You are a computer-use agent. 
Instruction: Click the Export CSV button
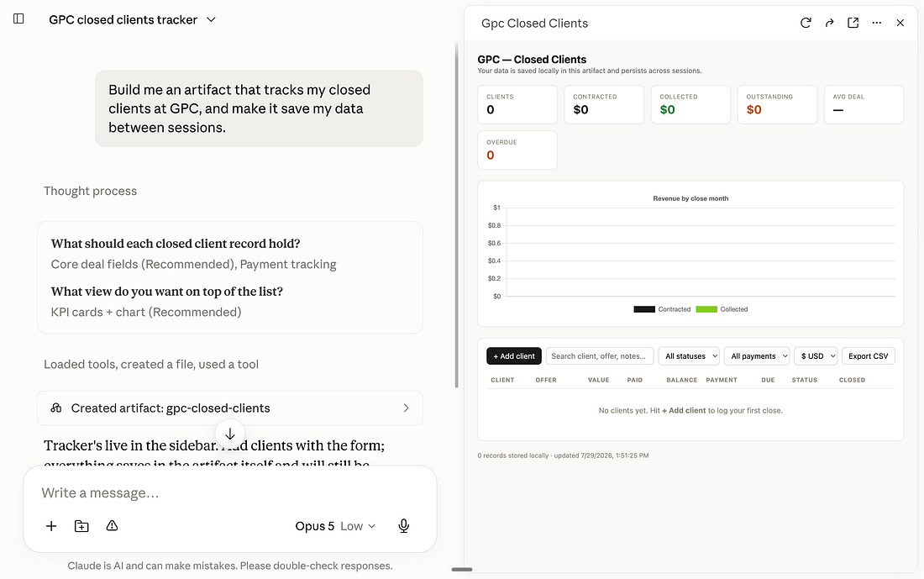[868, 356]
